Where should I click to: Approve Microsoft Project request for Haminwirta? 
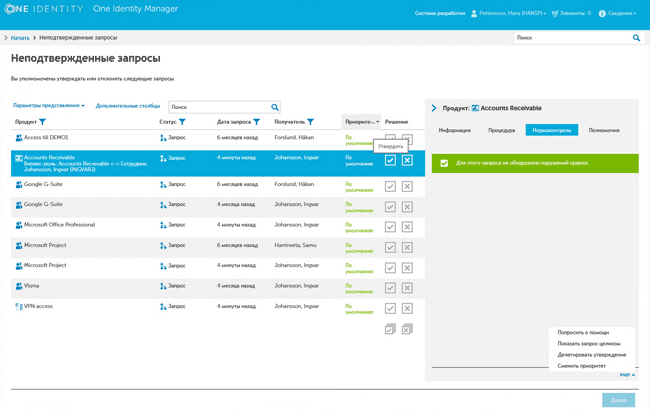tap(390, 247)
